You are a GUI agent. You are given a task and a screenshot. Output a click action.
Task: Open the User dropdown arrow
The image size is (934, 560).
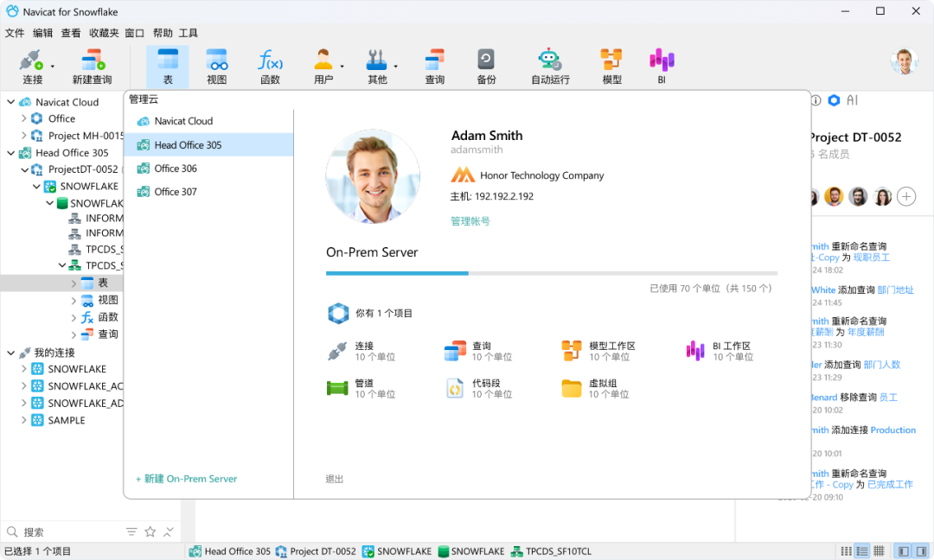(x=342, y=66)
